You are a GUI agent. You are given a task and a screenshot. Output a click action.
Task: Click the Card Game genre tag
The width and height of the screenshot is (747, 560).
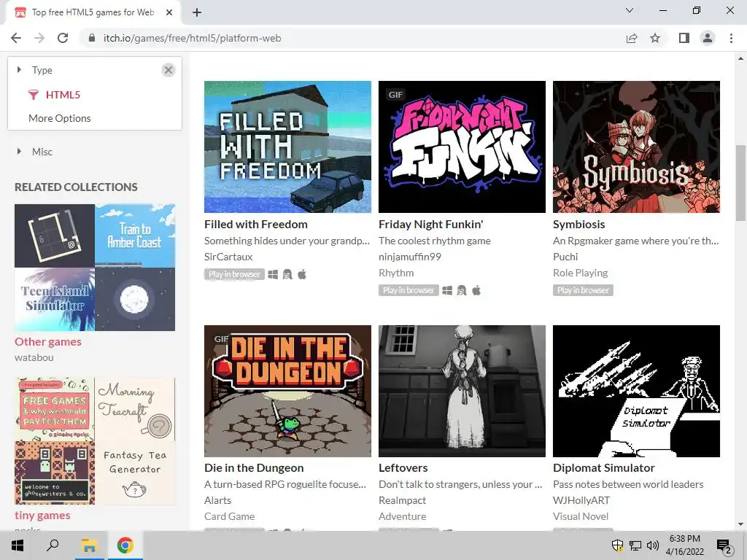pyautogui.click(x=229, y=516)
